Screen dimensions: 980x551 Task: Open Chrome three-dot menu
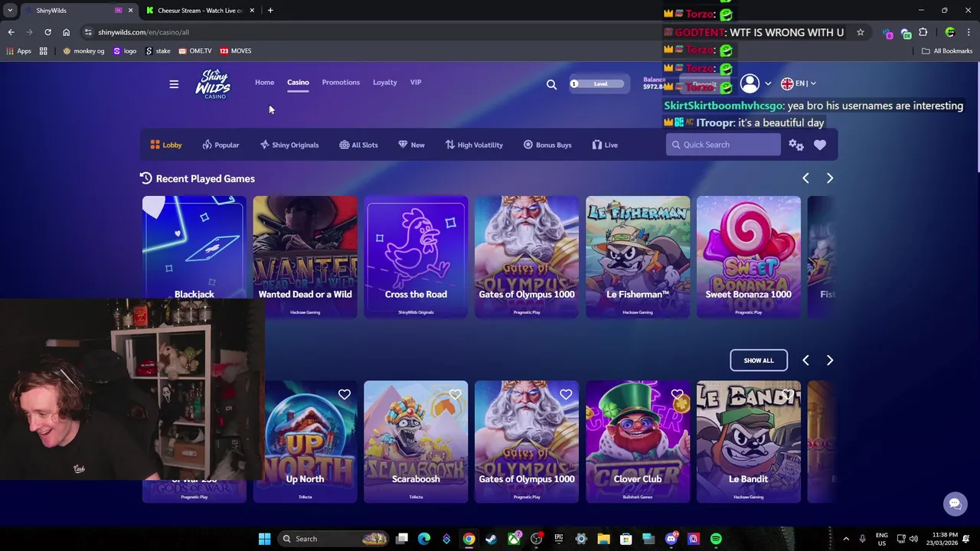pos(969,32)
